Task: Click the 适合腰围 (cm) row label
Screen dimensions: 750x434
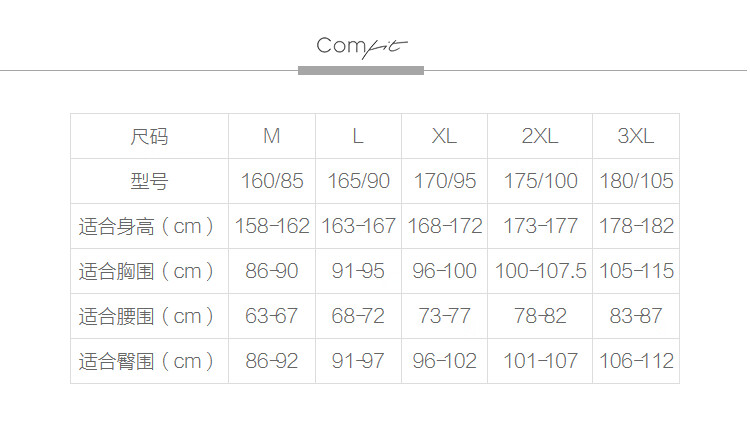Action: tap(149, 316)
